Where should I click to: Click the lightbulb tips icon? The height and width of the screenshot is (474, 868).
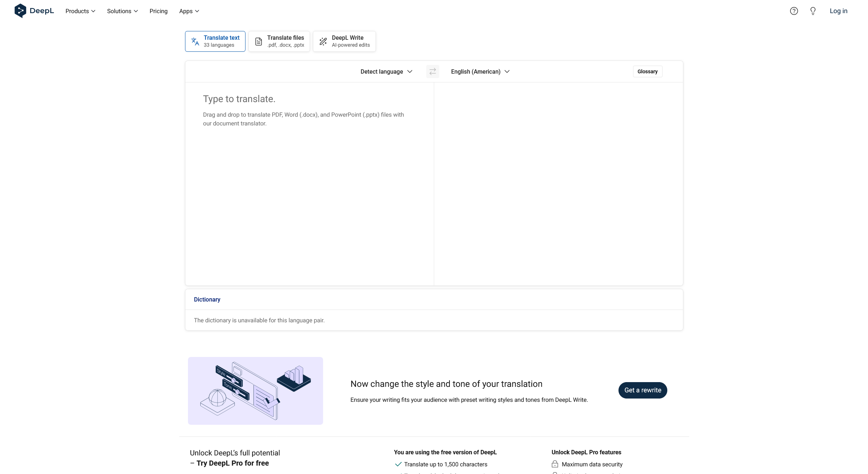tap(813, 11)
